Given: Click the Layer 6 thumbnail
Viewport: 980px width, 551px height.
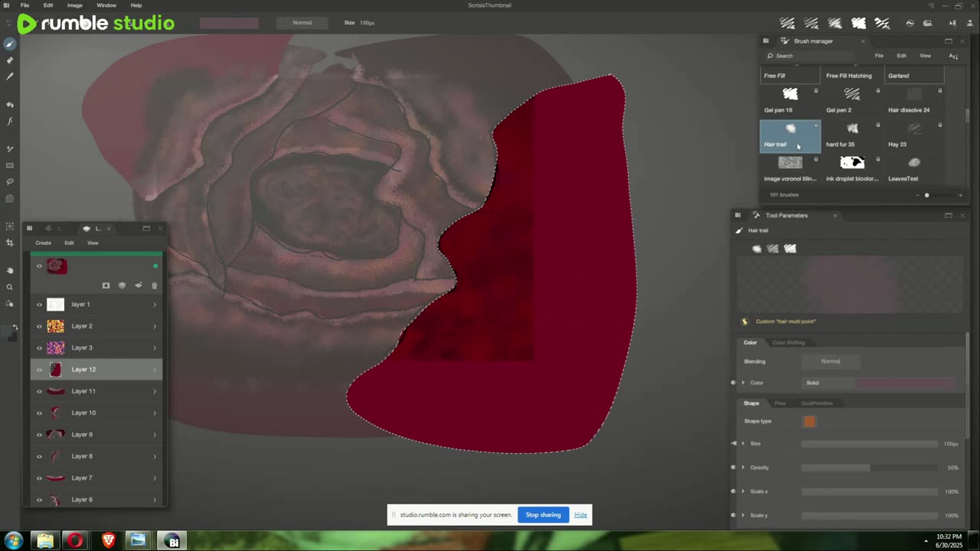Looking at the screenshot, I should tap(55, 500).
